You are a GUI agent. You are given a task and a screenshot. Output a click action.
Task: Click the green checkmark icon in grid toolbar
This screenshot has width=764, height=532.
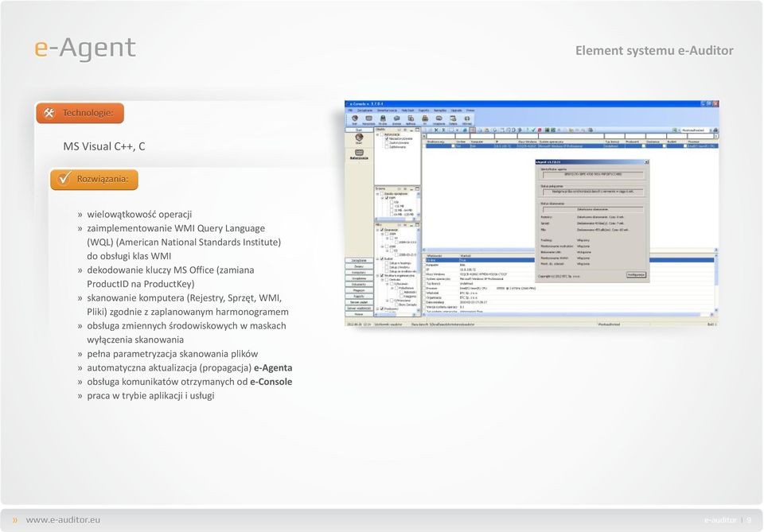533,130
